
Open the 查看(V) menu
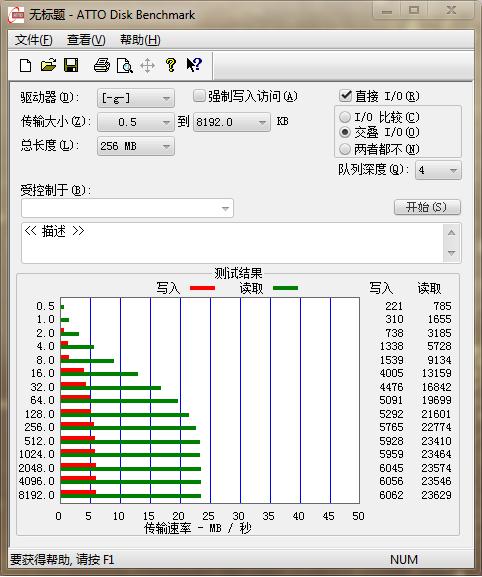click(86, 40)
